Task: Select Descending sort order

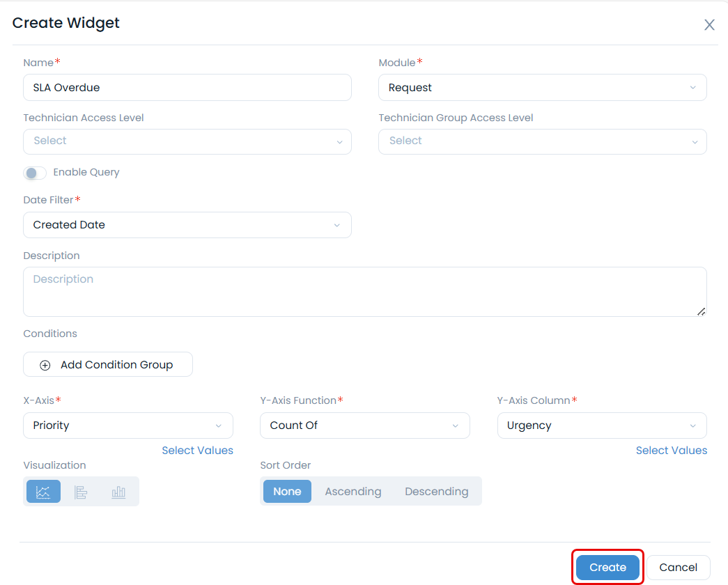Action: click(x=436, y=491)
